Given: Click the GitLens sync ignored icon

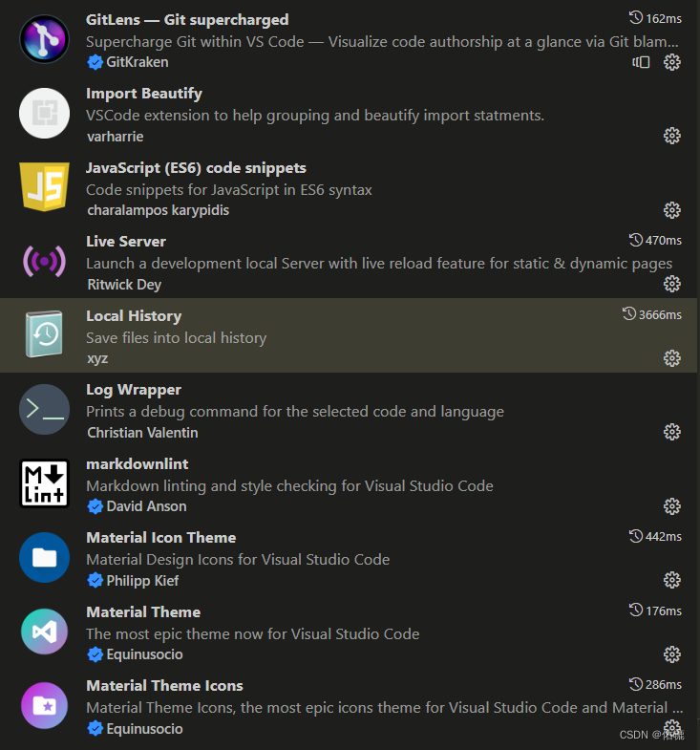Looking at the screenshot, I should click(x=641, y=62).
